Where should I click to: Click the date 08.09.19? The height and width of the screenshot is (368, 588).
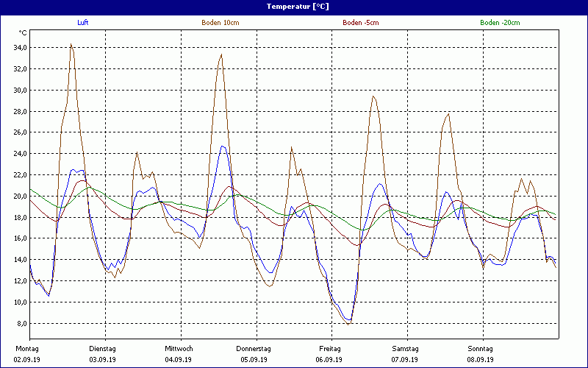[x=481, y=360]
